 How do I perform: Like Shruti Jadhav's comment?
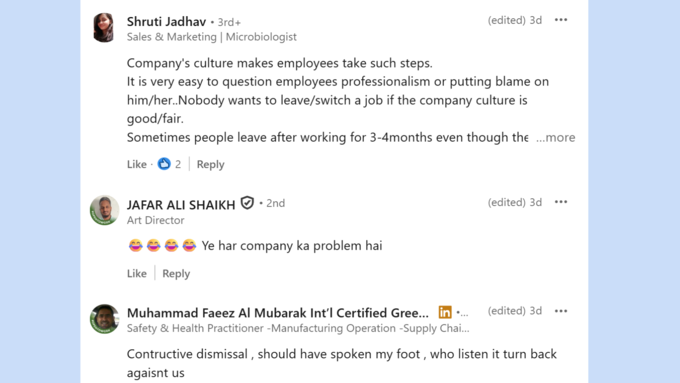(x=137, y=164)
